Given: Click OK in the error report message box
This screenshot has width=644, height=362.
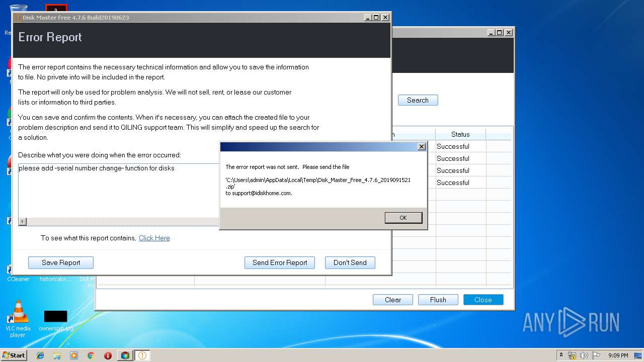Looking at the screenshot, I should [403, 218].
